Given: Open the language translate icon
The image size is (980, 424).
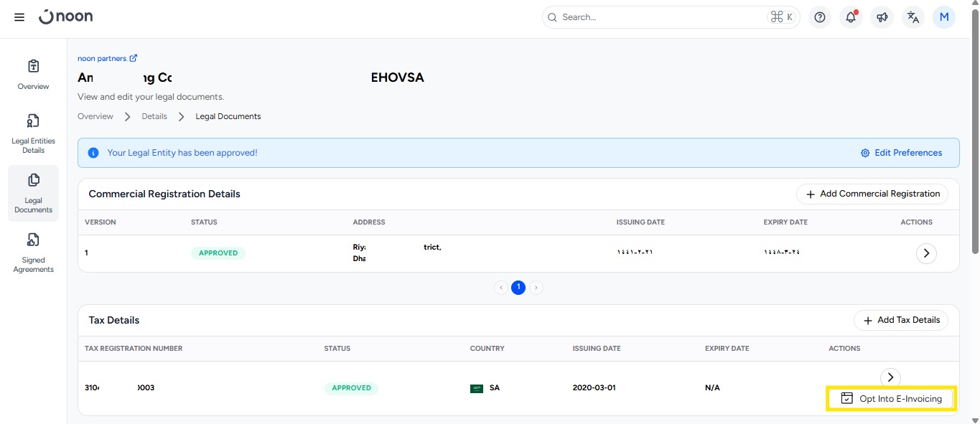Looking at the screenshot, I should click(913, 17).
